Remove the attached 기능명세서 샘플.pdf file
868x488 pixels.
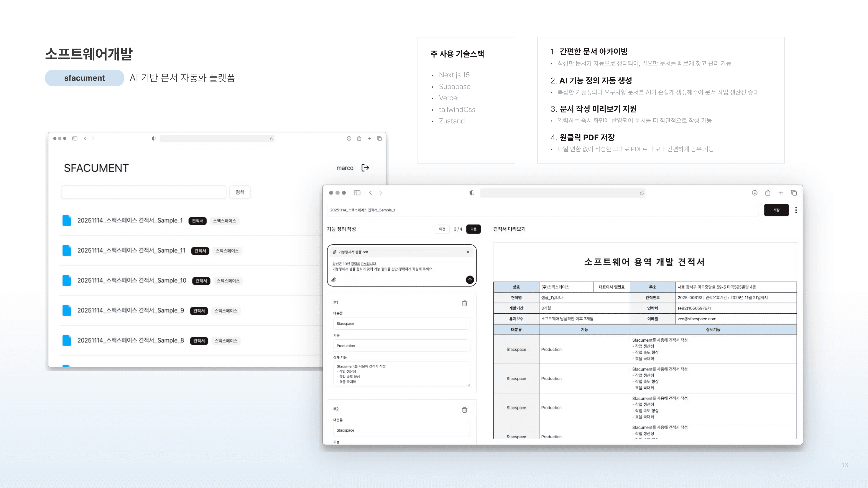[468, 252]
